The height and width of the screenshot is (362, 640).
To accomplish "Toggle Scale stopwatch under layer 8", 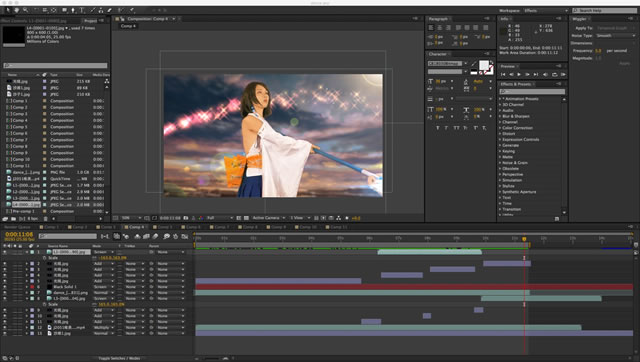I will tap(44, 304).
